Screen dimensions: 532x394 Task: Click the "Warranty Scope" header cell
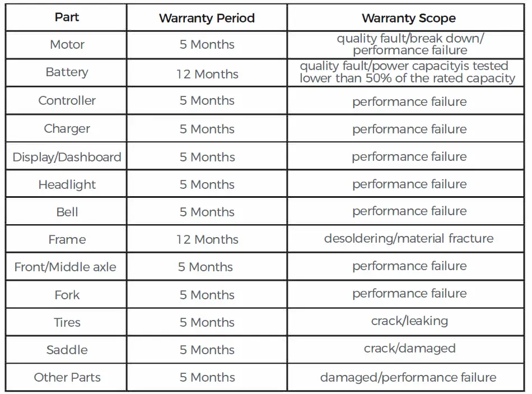(408, 18)
